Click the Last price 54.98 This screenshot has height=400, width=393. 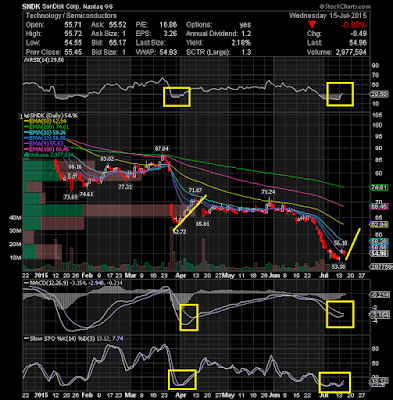(x=358, y=43)
